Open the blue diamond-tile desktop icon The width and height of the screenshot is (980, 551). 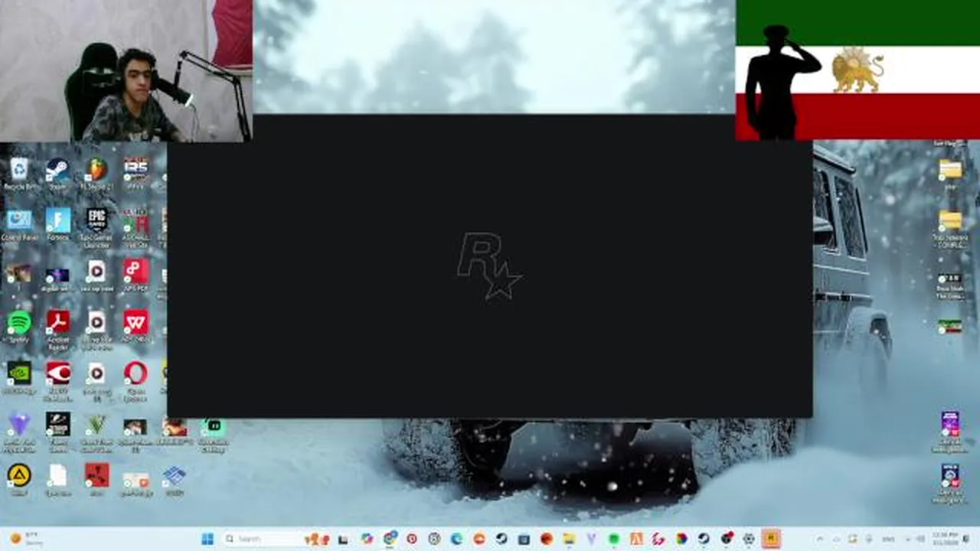point(174,480)
